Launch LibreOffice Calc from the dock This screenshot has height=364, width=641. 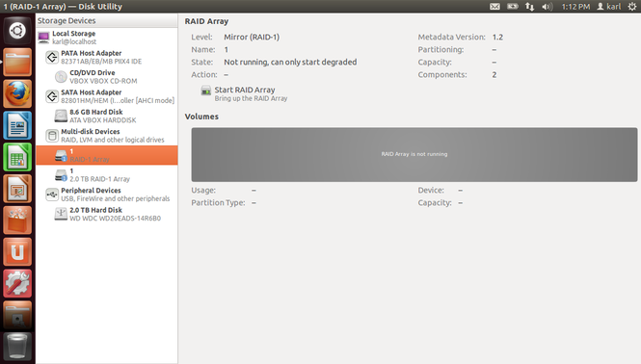17,157
